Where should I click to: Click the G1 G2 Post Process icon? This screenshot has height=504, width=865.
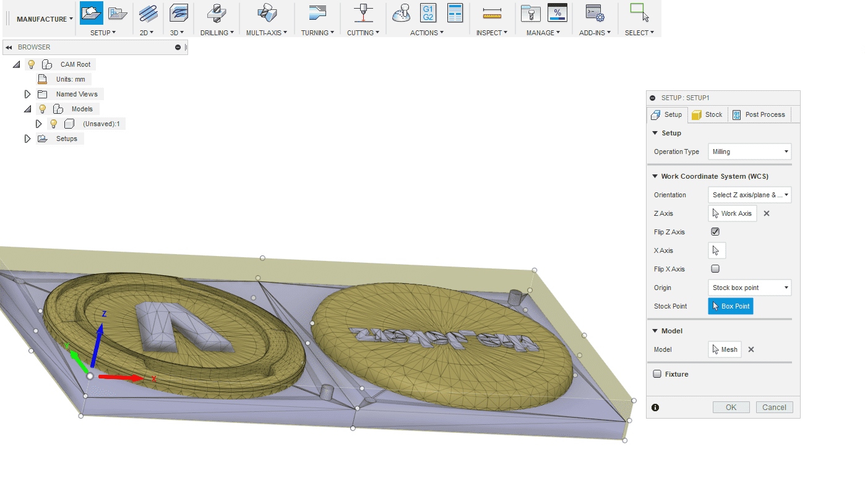[x=428, y=12]
